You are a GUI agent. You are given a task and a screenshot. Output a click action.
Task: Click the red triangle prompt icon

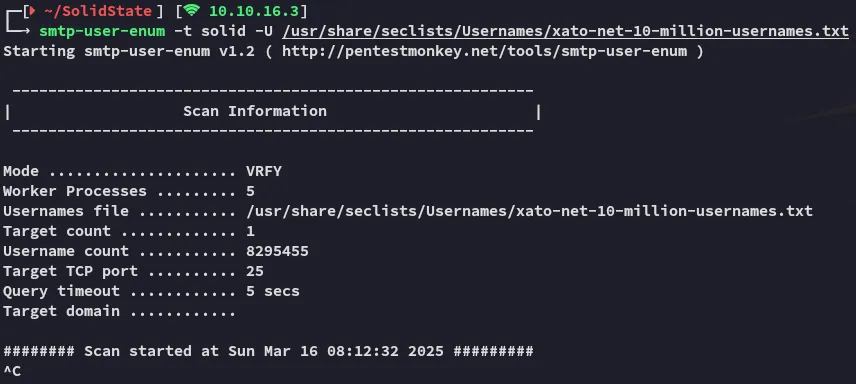32,10
